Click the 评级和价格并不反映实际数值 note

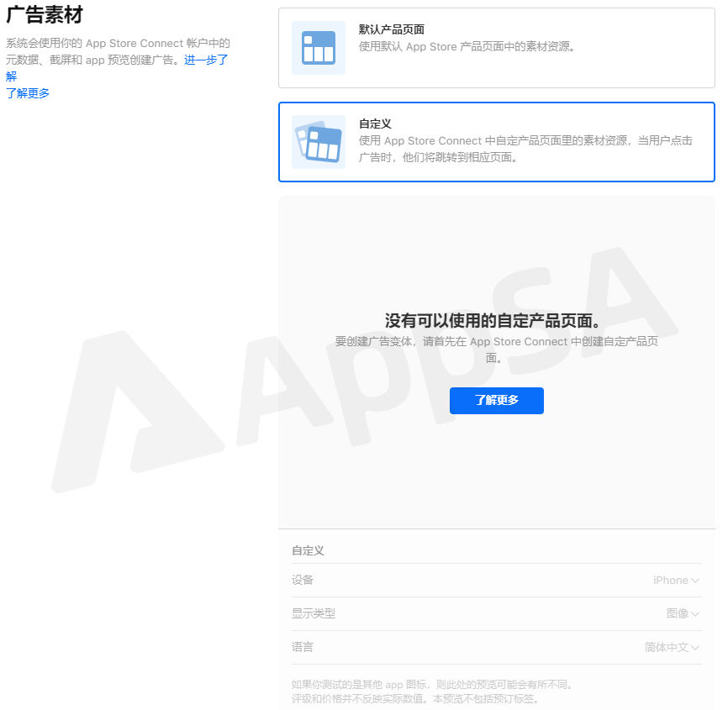[x=415, y=699]
